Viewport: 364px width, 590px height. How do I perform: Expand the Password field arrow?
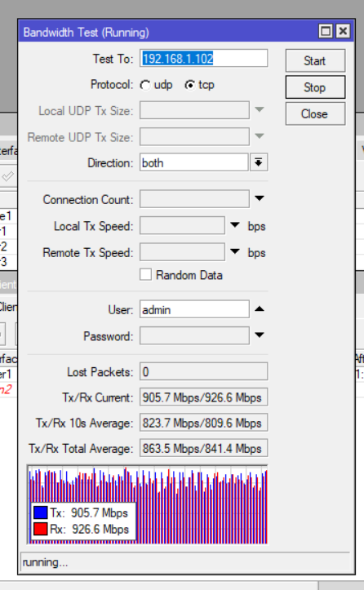[x=260, y=335]
